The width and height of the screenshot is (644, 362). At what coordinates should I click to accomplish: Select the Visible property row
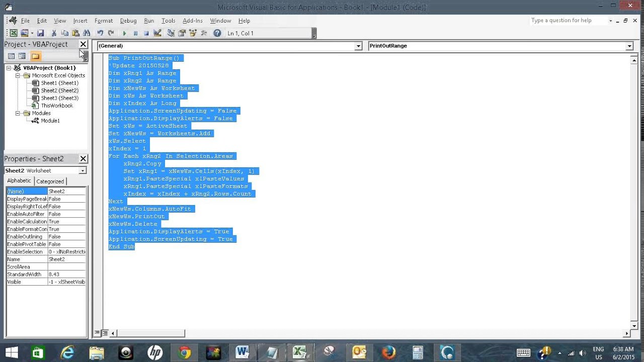[x=46, y=282]
